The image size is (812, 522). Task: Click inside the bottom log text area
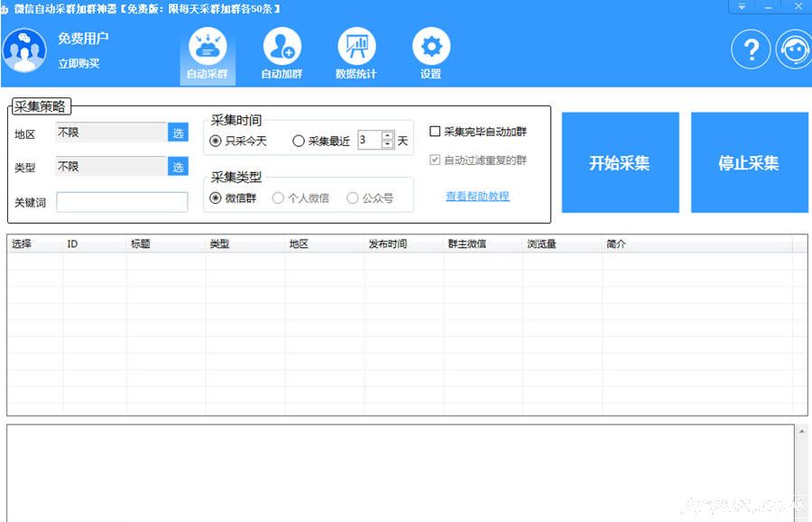401,473
